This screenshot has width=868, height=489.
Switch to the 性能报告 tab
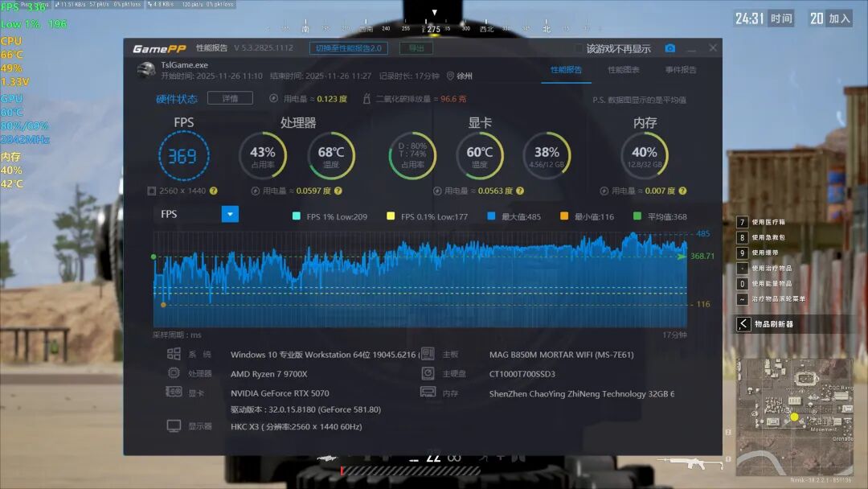tap(566, 70)
